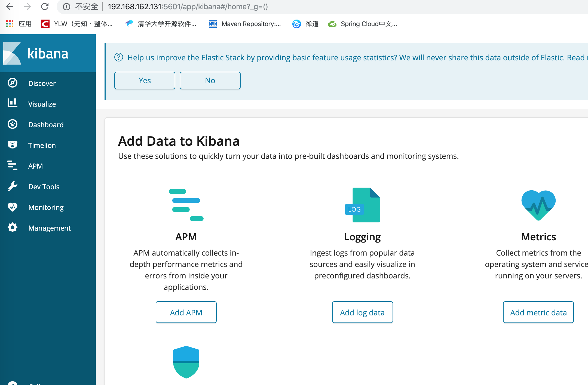Open Discover via compass icon
This screenshot has height=385, width=588.
tap(13, 83)
